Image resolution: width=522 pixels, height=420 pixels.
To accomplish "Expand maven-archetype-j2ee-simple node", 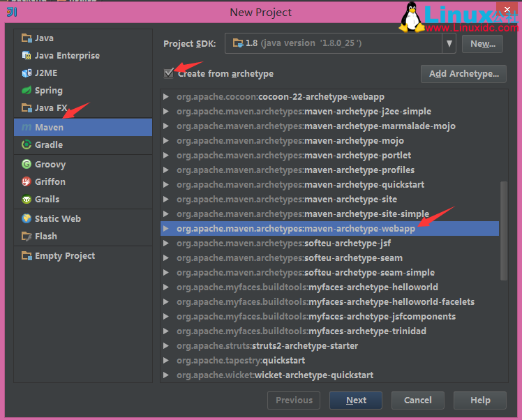I will (x=165, y=112).
